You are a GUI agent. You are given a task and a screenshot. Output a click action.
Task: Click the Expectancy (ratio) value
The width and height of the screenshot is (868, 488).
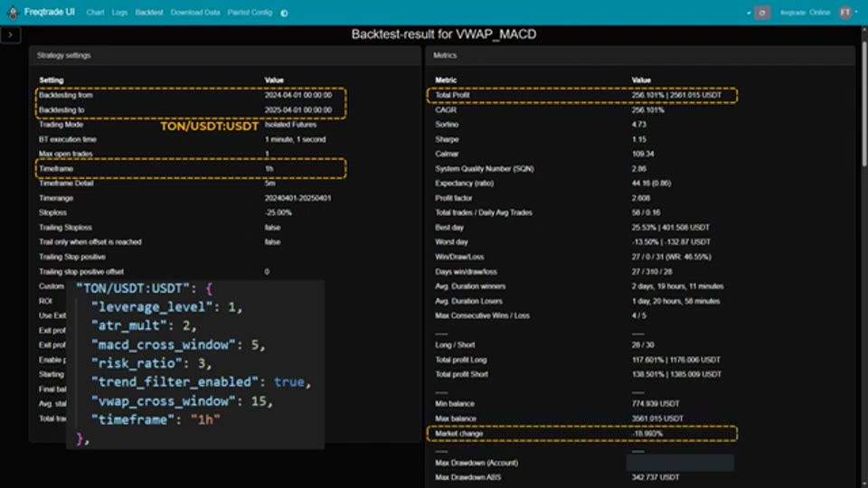click(x=651, y=183)
